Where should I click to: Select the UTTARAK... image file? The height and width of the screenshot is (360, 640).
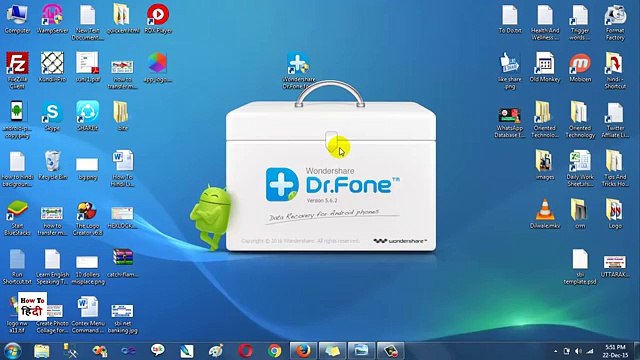pos(615,266)
